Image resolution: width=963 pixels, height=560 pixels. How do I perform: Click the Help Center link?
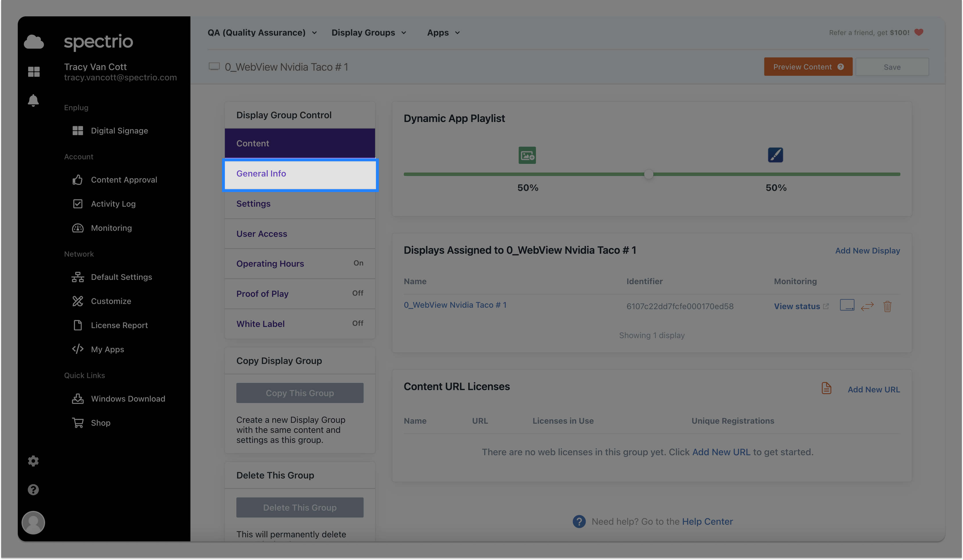707,522
